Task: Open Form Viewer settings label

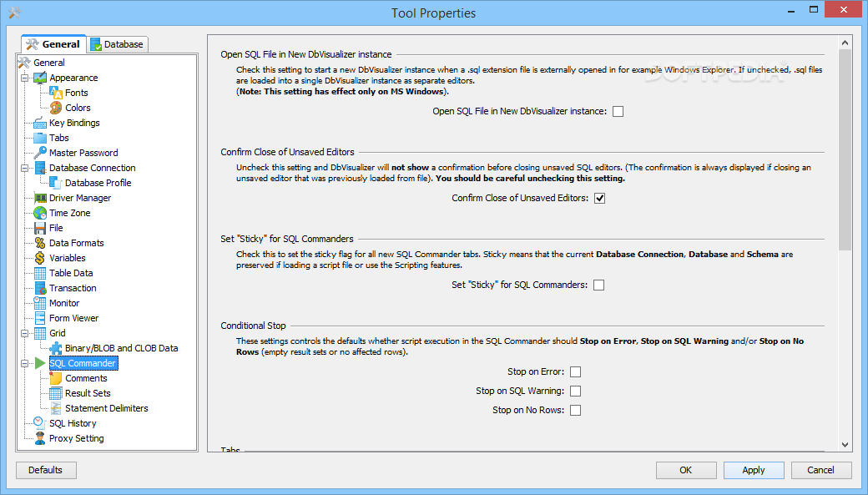Action: click(73, 318)
